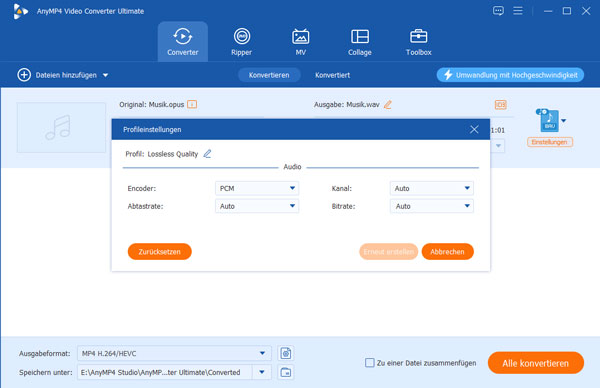
Task: Click the Profil: Lossless Quality text
Action: pos(161,154)
